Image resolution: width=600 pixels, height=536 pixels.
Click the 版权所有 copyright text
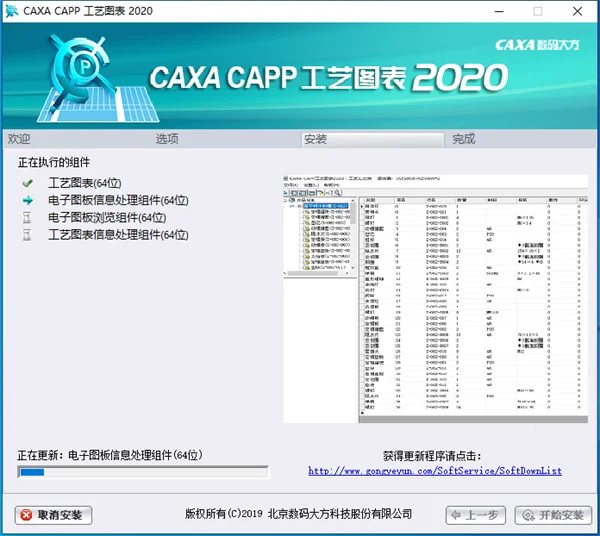[x=298, y=514]
